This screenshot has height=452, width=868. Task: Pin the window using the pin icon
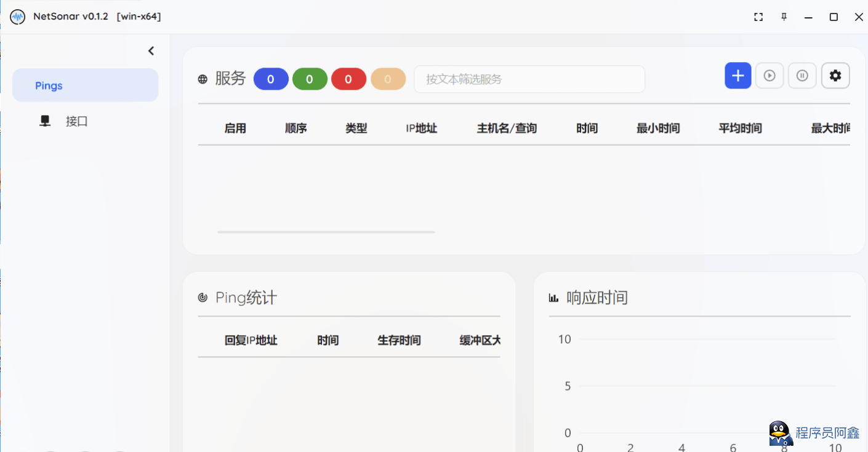coord(784,17)
